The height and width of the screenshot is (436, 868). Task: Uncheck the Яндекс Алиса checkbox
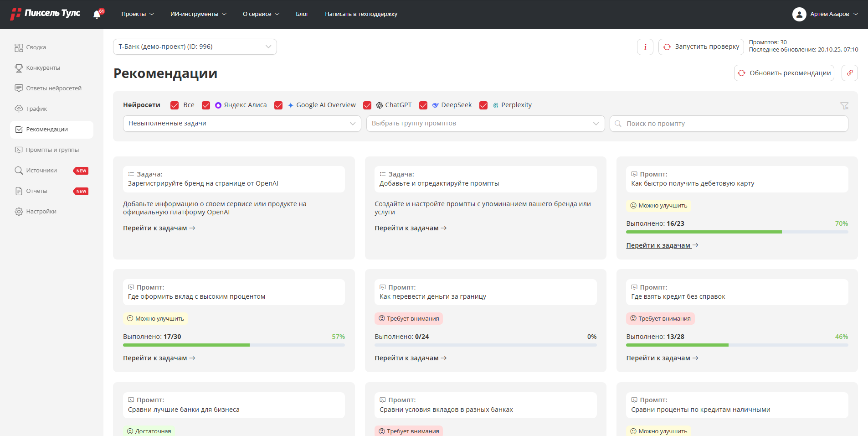click(206, 105)
